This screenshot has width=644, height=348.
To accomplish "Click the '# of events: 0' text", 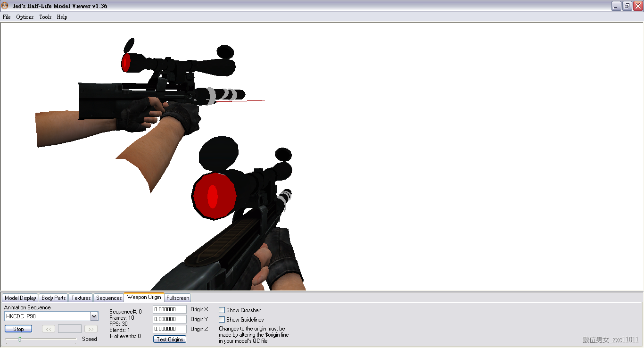I will coord(125,336).
